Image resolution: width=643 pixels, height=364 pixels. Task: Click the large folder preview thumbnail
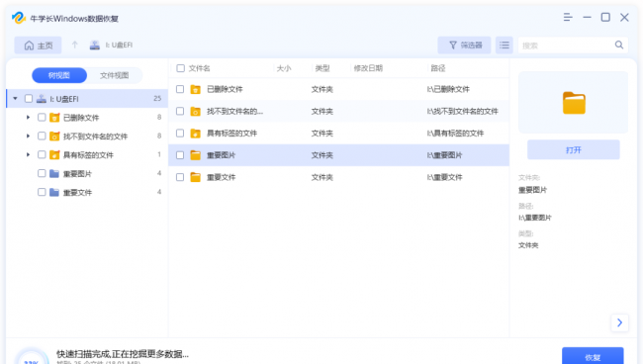click(574, 103)
